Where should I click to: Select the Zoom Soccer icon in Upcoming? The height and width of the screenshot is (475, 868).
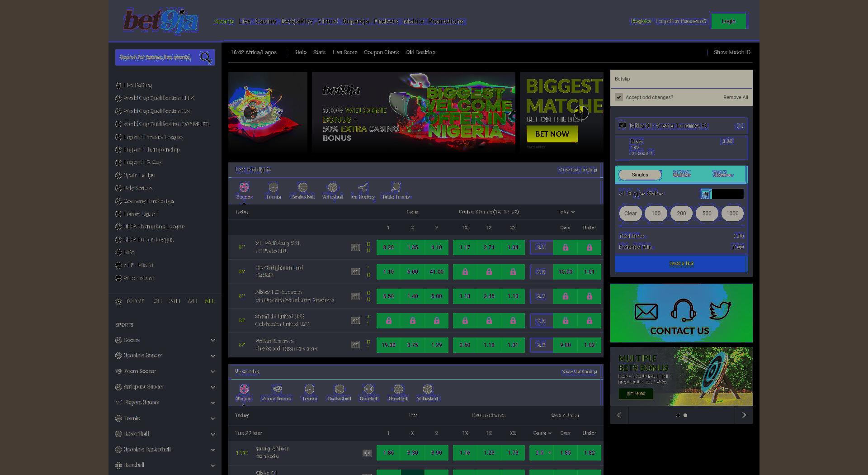[x=277, y=389]
